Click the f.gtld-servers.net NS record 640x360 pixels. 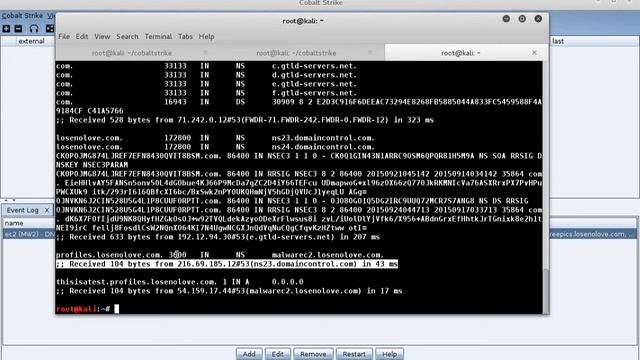(206, 93)
